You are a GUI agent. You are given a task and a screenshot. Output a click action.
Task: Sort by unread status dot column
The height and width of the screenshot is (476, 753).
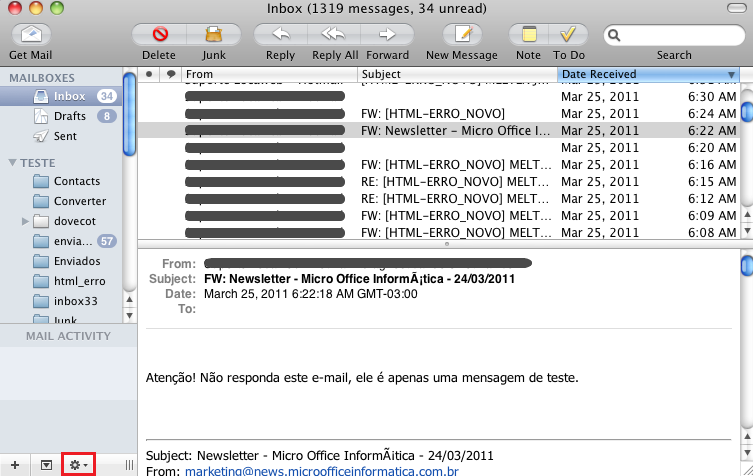tap(149, 74)
